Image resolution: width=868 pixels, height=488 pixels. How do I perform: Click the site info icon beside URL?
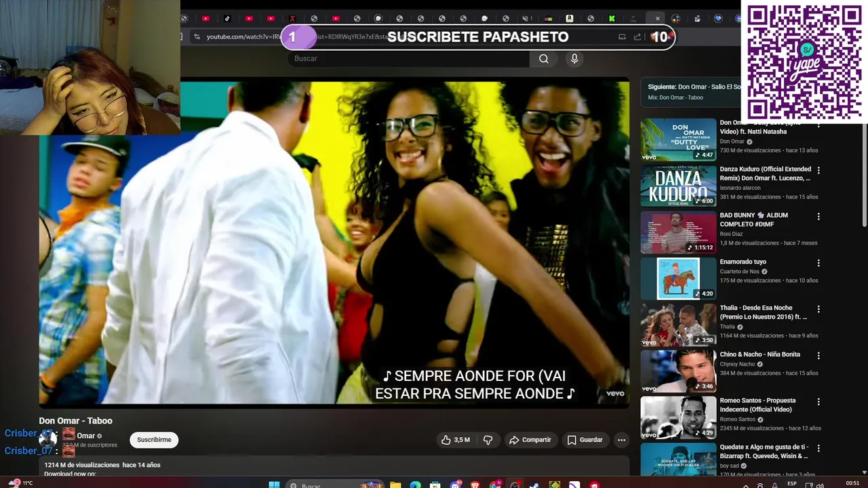pyautogui.click(x=197, y=37)
